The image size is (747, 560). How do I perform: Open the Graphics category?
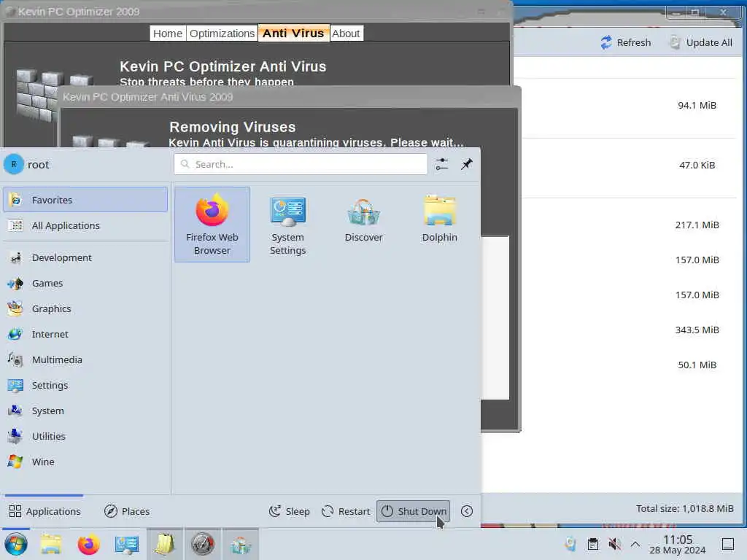click(85, 308)
